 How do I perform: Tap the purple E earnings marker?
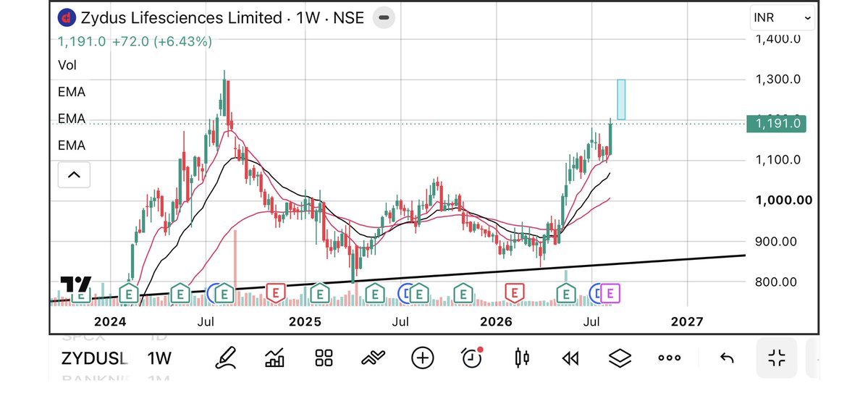(610, 293)
